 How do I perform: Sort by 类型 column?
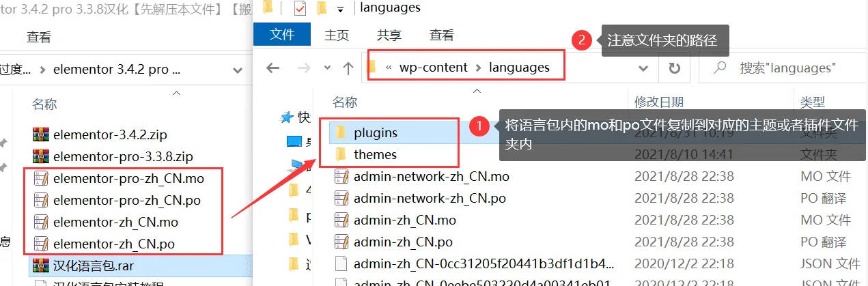tap(813, 102)
